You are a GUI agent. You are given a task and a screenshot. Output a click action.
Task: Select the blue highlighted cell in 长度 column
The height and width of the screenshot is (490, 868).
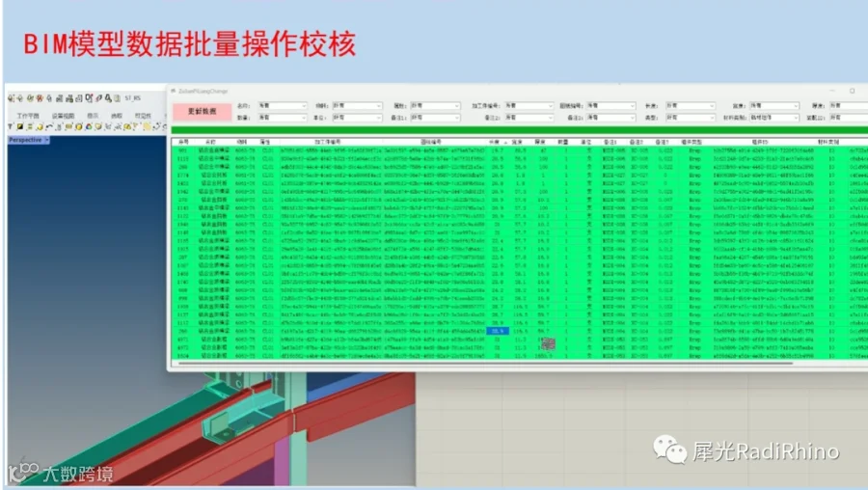497,331
